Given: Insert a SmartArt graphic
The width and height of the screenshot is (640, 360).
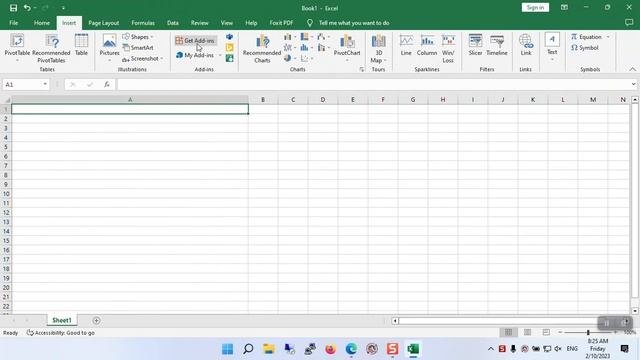Looking at the screenshot, I should pos(138,48).
